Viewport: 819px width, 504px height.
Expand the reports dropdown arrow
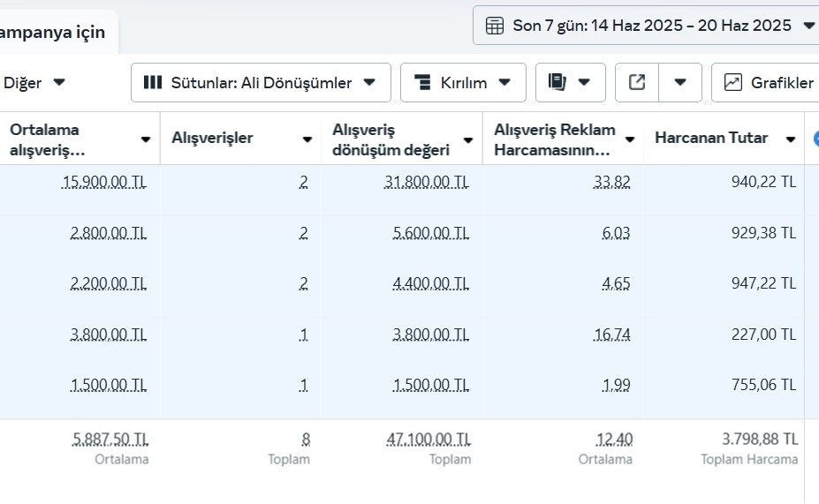coord(584,82)
